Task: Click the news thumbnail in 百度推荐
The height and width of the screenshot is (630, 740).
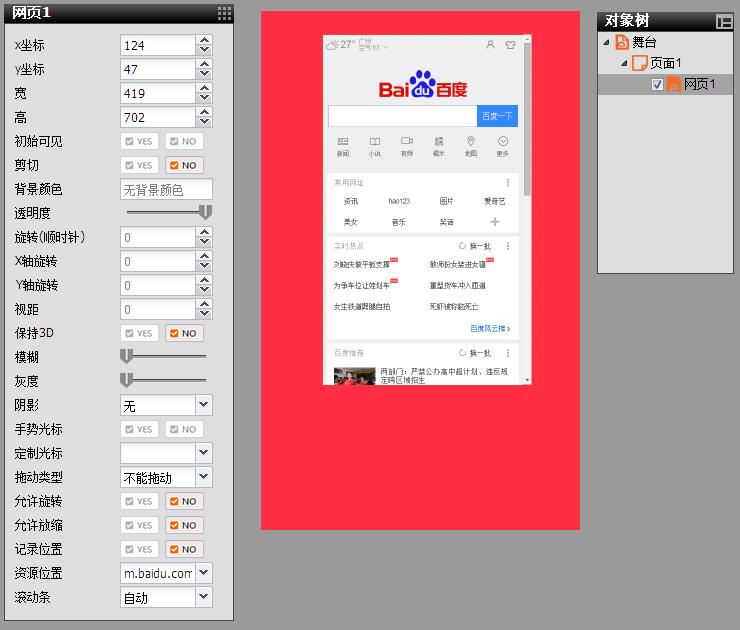Action: 354,376
